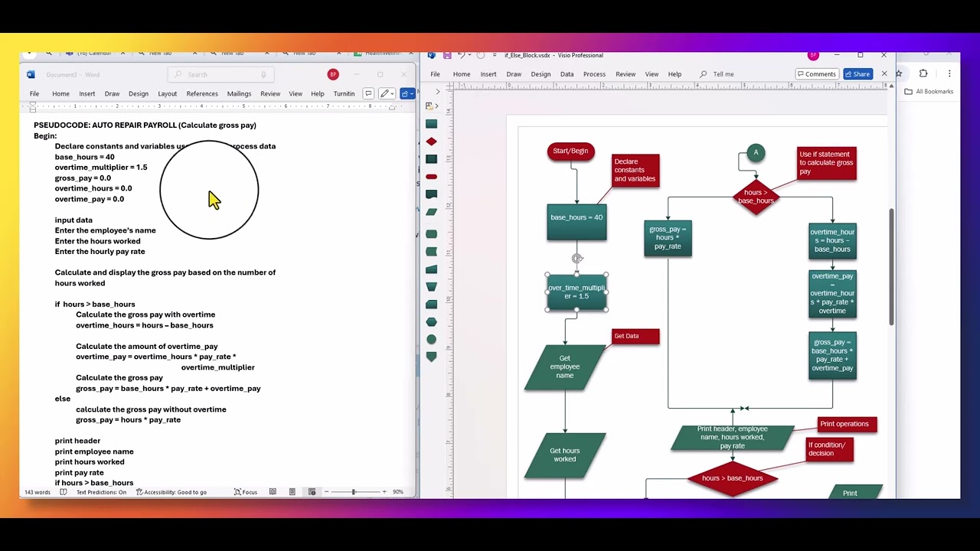Select the red rounded terminator shape in stencil
Viewport: 980px width, 551px height.
431,177
